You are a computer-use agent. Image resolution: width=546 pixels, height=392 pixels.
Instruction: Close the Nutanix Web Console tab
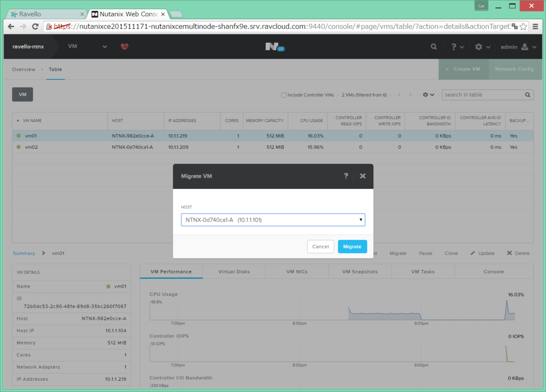pos(163,14)
